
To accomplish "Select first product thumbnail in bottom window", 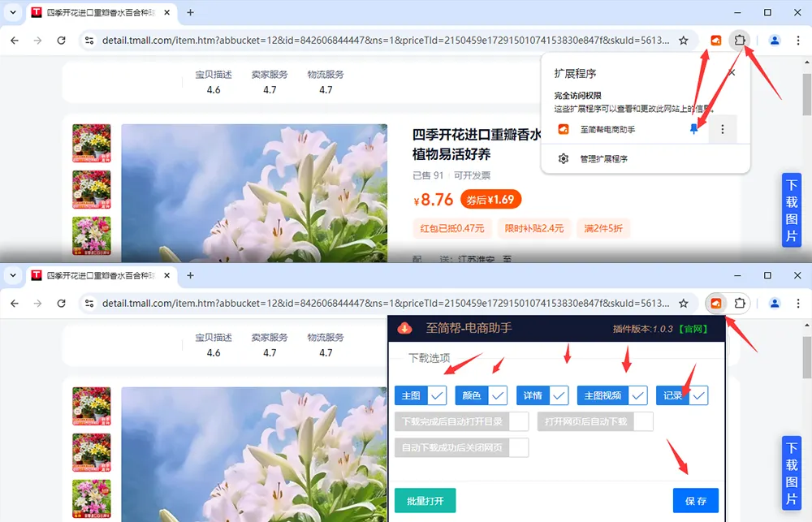I will 92,406.
